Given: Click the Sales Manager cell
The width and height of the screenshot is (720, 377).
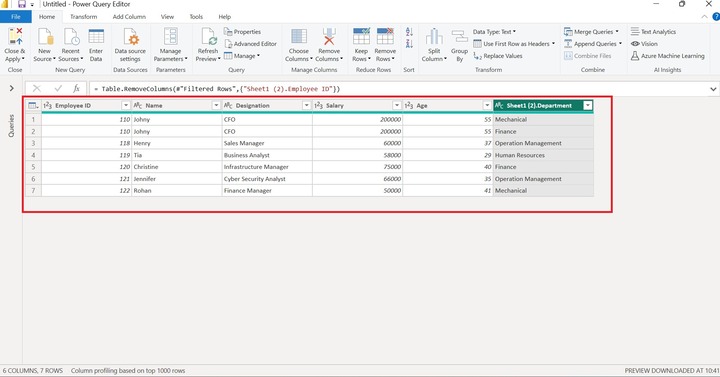Looking at the screenshot, I should 267,143.
